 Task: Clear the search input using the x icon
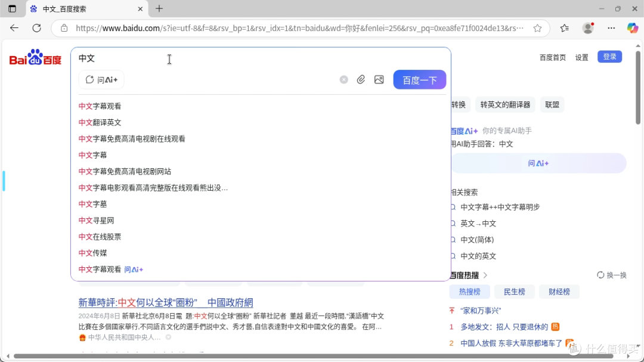coord(343,79)
